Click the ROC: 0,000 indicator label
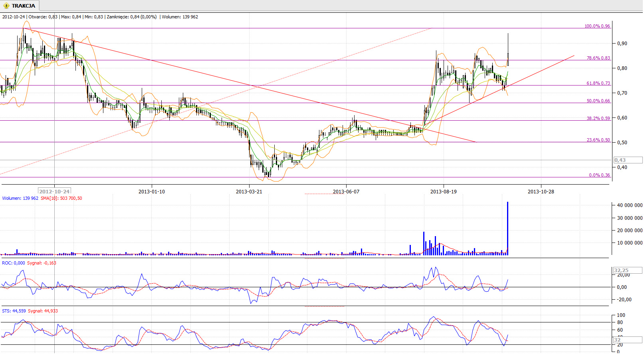Image resolution: width=644 pixels, height=354 pixels. [x=14, y=263]
